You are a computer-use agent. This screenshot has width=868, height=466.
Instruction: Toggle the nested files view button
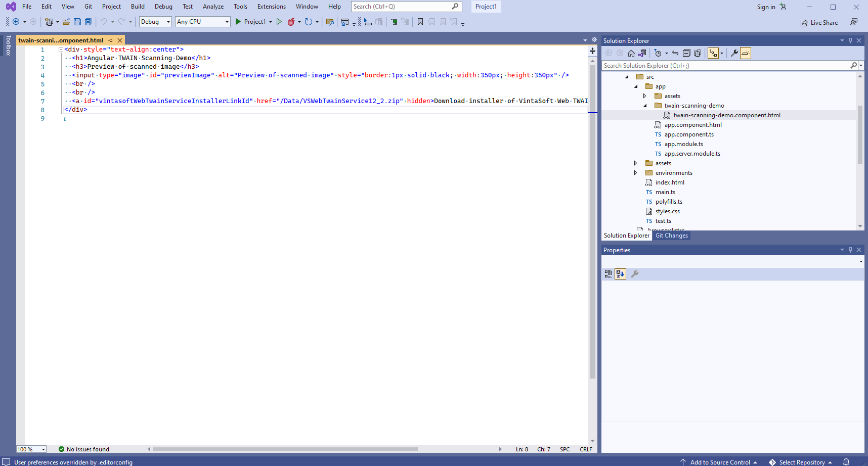tap(713, 53)
